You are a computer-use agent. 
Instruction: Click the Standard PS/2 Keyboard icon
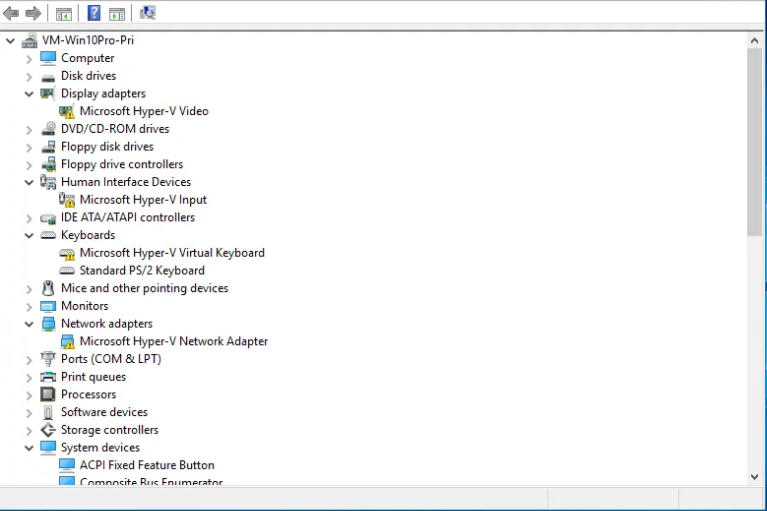click(x=67, y=270)
